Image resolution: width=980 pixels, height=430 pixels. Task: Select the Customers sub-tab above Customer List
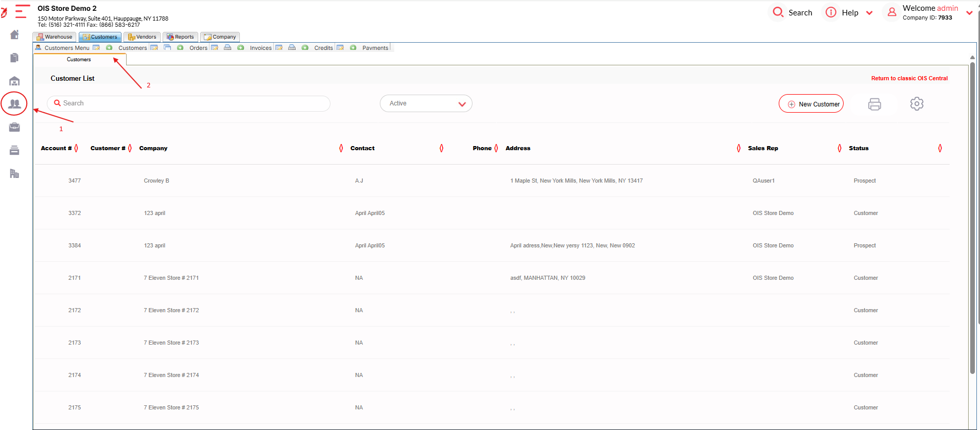click(x=79, y=60)
